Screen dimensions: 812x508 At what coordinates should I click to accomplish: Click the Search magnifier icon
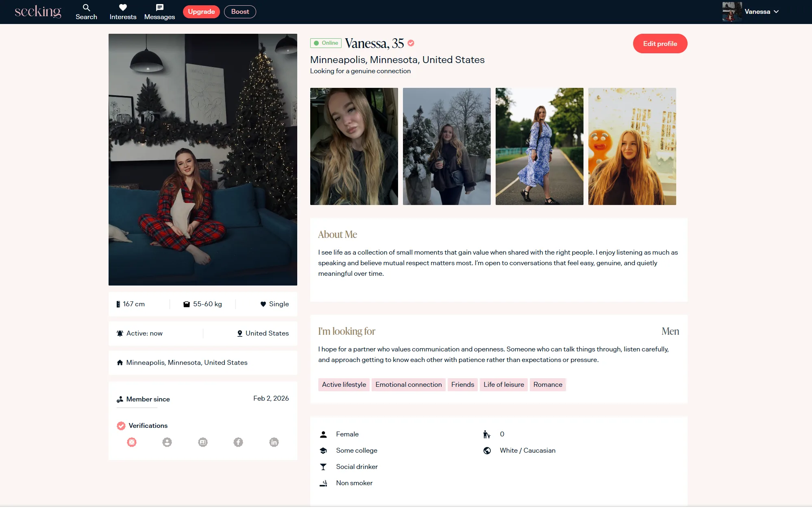pyautogui.click(x=86, y=8)
